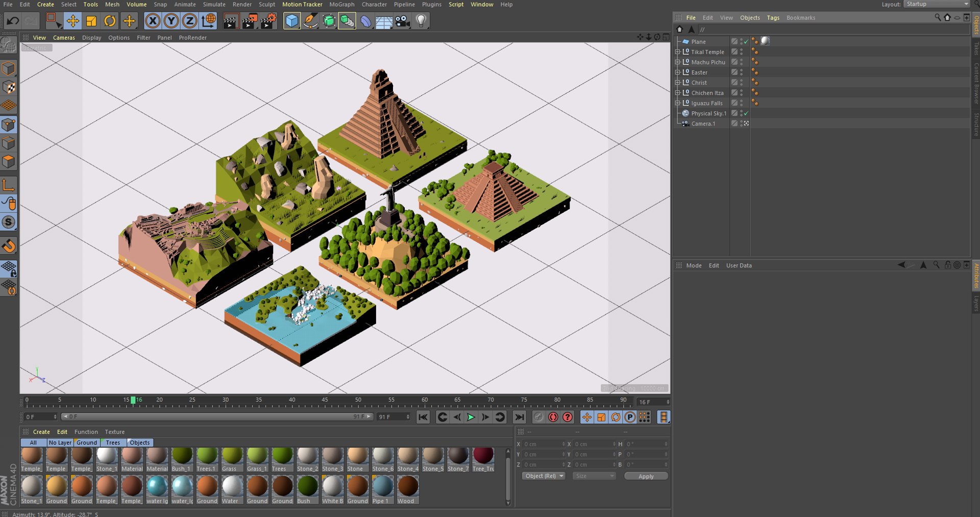Click Render View clapperboard icon
Image resolution: width=980 pixels, height=517 pixels.
(231, 21)
